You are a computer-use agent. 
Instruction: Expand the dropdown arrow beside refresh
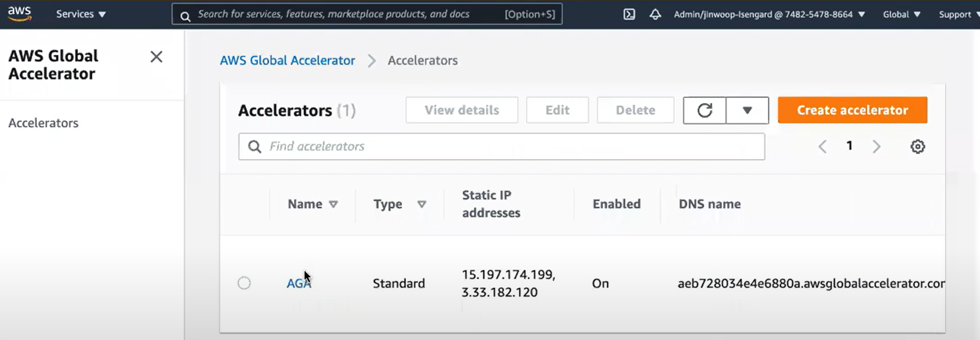click(x=747, y=110)
